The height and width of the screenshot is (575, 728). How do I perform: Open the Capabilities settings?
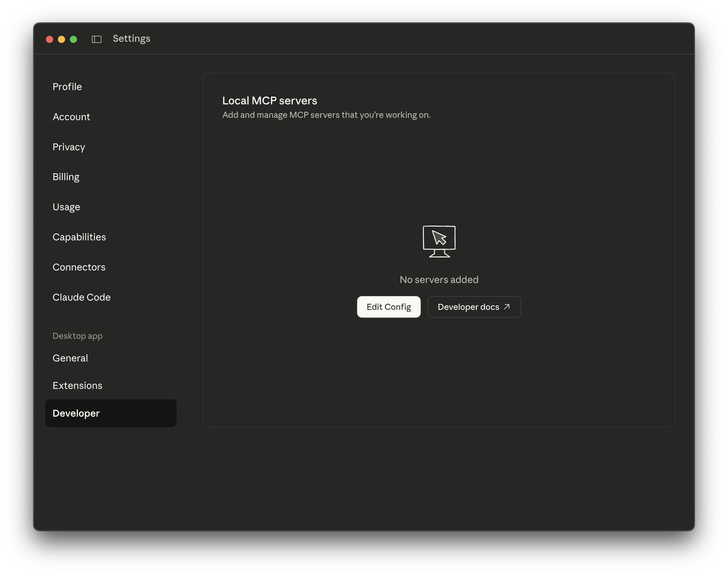coord(79,237)
